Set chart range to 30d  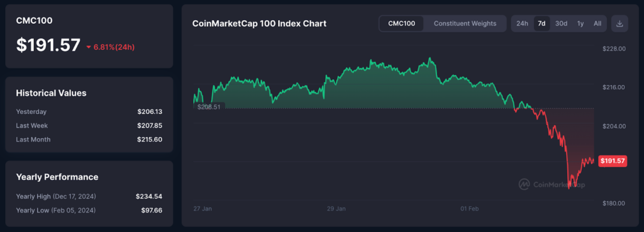(x=561, y=23)
